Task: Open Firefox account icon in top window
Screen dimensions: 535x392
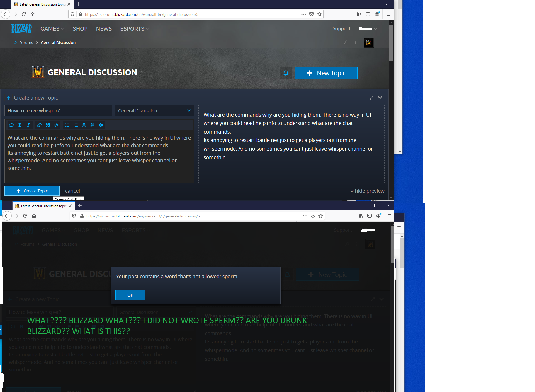Action: coord(377,14)
